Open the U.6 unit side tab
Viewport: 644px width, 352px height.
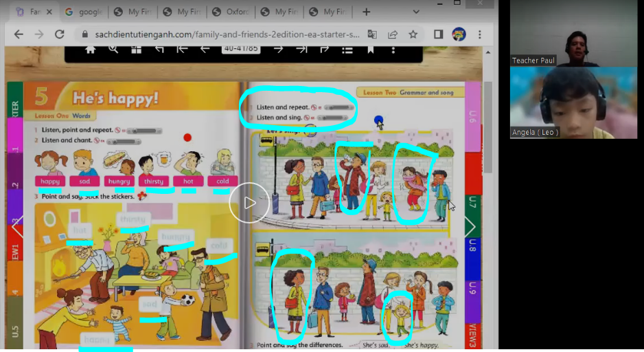click(473, 117)
